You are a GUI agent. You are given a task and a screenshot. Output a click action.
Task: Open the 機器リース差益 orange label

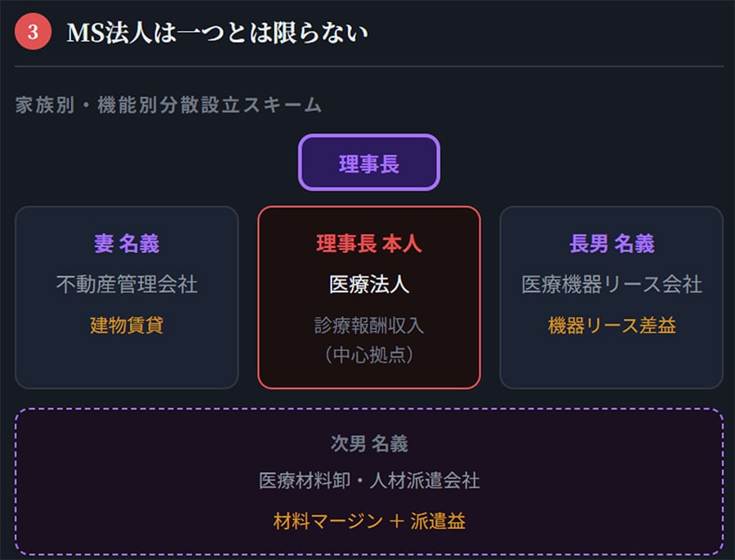(612, 325)
